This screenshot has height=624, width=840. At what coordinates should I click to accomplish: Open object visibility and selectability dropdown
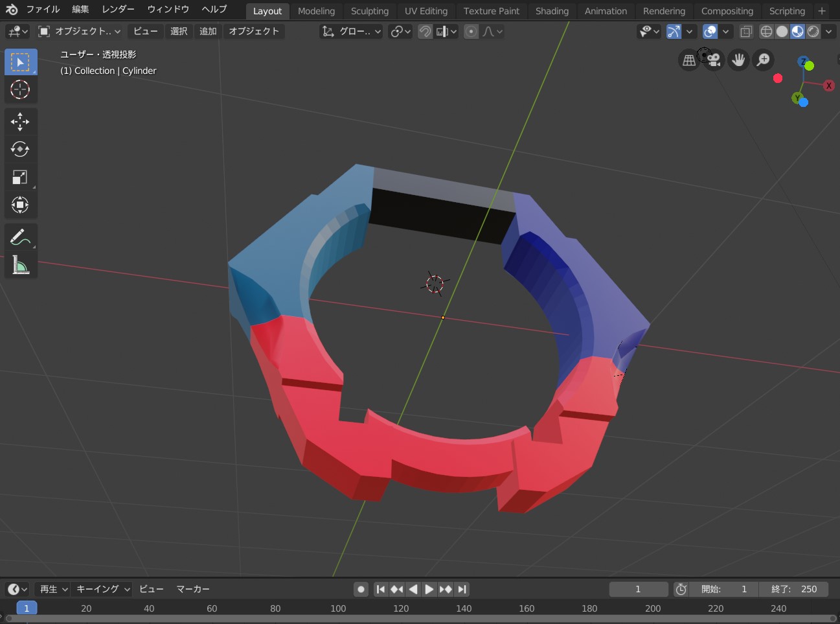click(x=649, y=32)
